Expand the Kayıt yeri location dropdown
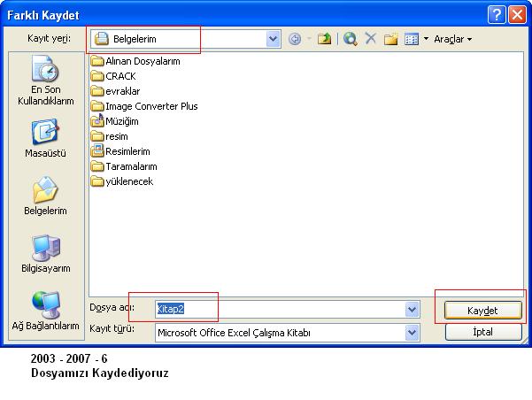 point(274,39)
